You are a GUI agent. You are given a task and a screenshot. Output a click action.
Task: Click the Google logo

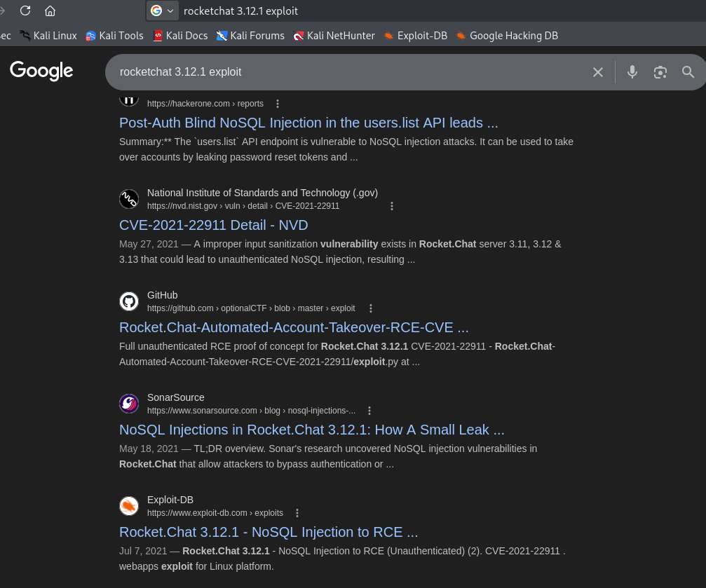(41, 71)
